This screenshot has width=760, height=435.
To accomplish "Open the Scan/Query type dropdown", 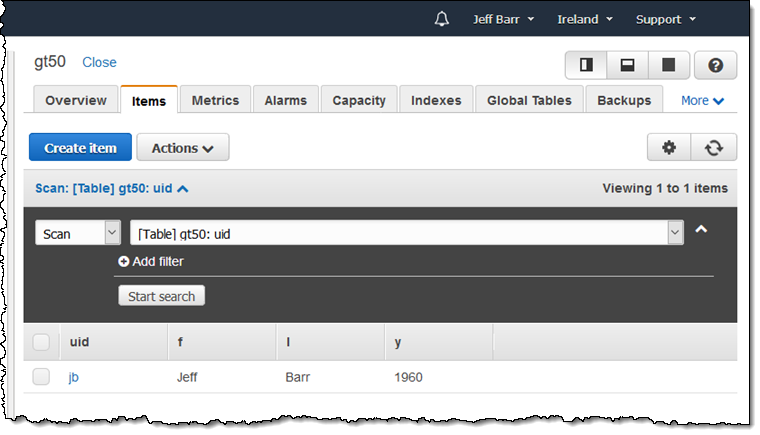I will 78,233.
